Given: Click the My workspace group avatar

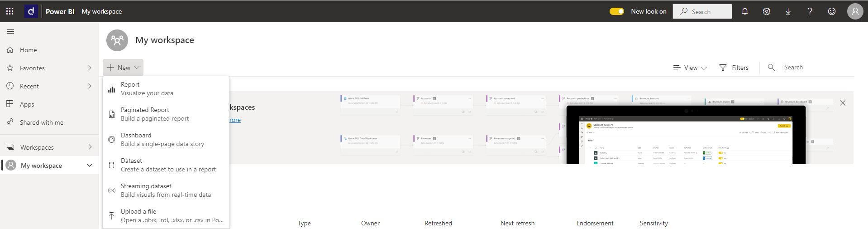Looking at the screenshot, I should point(117,40).
